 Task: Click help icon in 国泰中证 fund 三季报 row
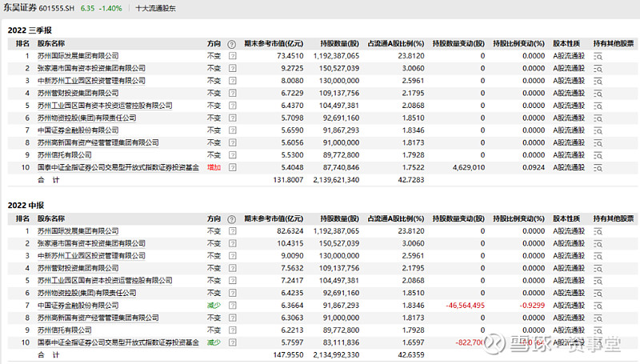(x=232, y=167)
